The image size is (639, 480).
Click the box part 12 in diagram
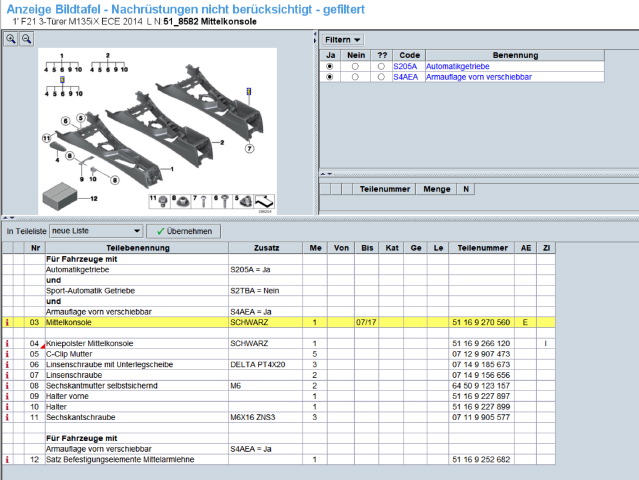coord(60,196)
